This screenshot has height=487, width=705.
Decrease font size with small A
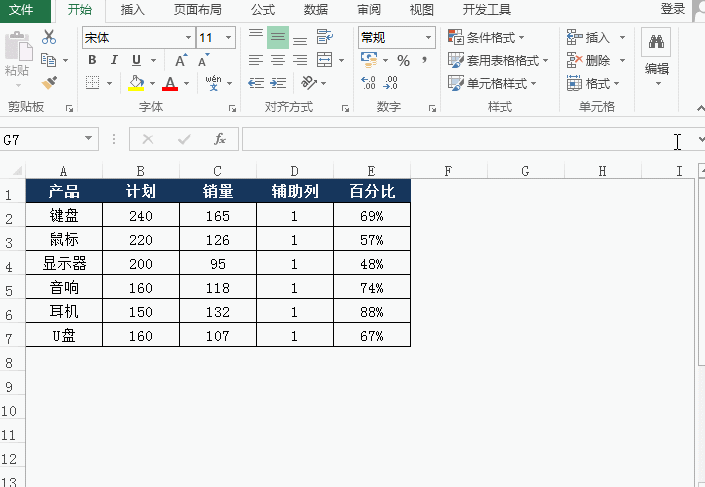[x=203, y=60]
